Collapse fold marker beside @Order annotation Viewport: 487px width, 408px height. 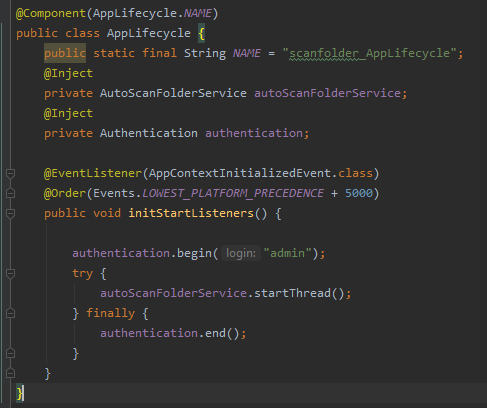click(x=10, y=193)
